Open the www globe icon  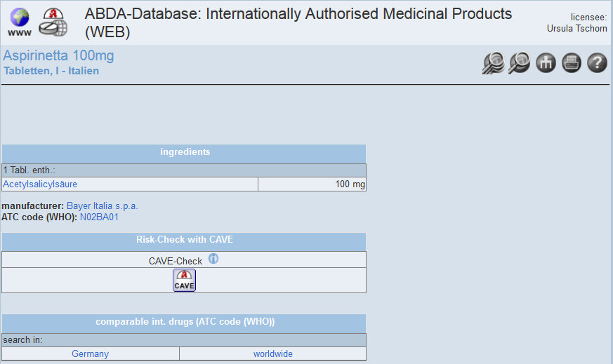click(x=19, y=22)
